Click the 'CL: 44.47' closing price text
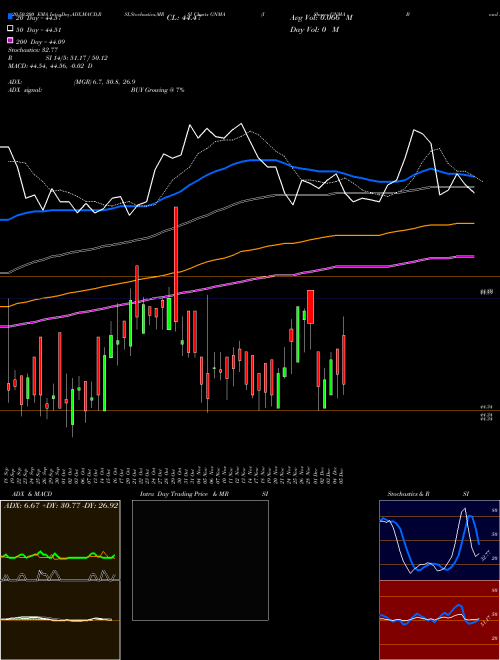 (184, 18)
